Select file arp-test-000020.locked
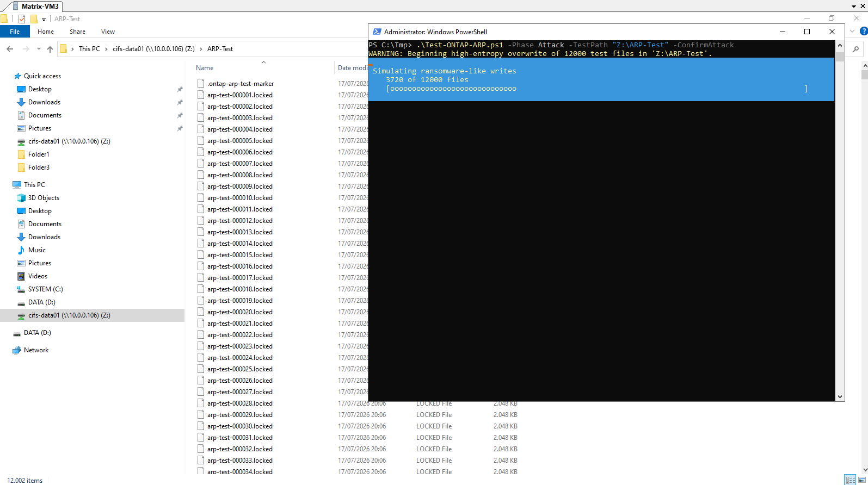The width and height of the screenshot is (868, 485). point(239,312)
